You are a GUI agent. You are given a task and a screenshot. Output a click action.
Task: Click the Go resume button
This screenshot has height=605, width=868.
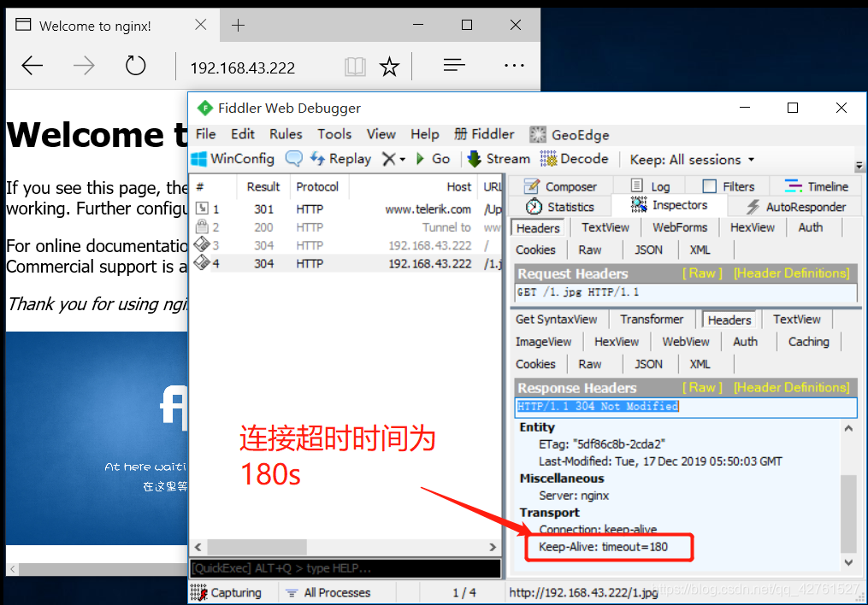(433, 159)
